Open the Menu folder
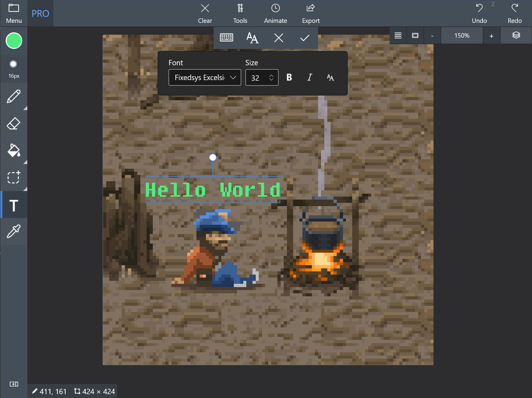 [14, 13]
